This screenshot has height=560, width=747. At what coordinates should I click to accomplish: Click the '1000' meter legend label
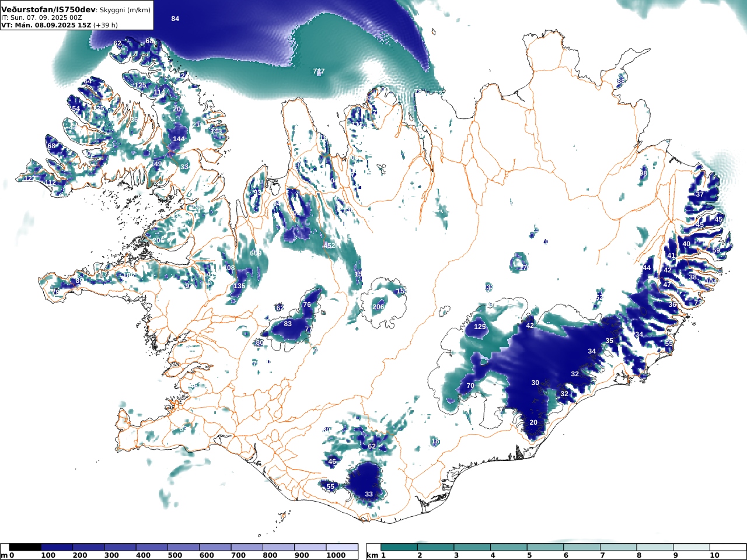[x=336, y=555]
